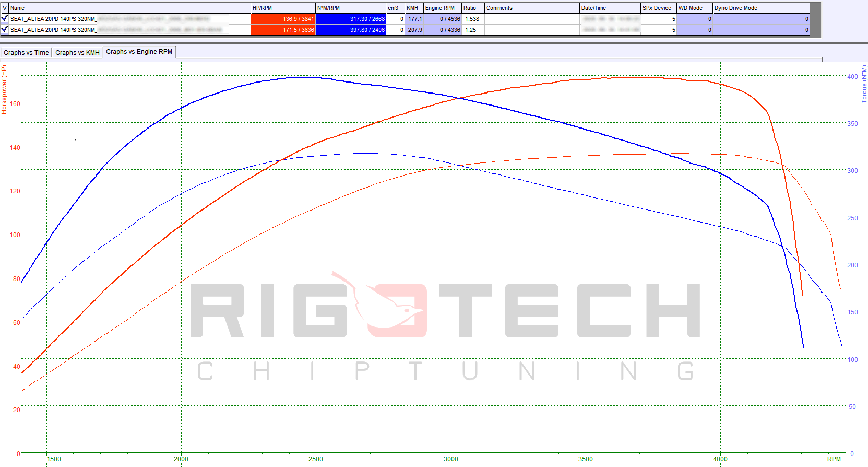868x467 pixels.
Task: Sort by N*M/RPM column header
Action: (x=351, y=8)
